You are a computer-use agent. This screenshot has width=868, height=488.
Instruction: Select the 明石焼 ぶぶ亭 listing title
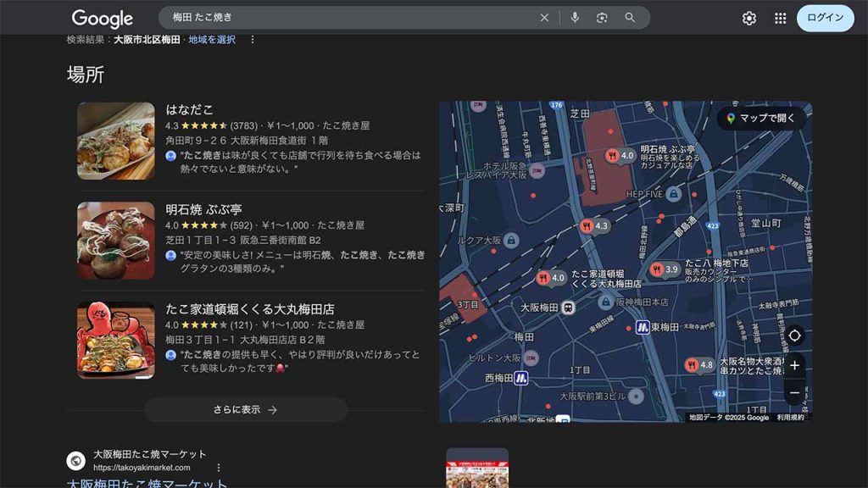[x=203, y=209]
